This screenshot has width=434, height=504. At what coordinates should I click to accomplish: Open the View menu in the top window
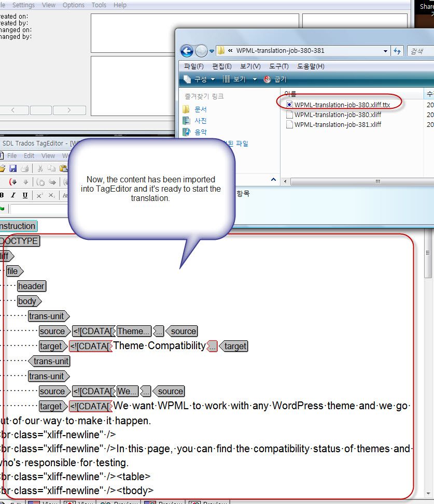[49, 5]
